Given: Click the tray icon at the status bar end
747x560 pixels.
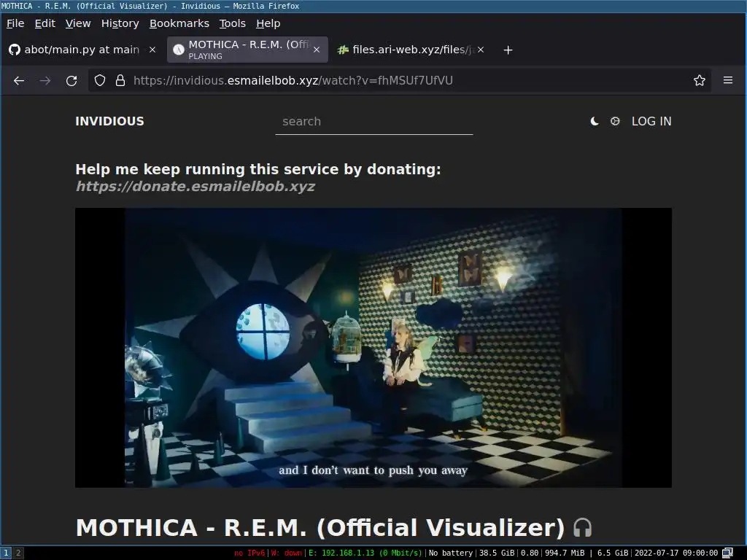Looking at the screenshot, I should coord(727,553).
